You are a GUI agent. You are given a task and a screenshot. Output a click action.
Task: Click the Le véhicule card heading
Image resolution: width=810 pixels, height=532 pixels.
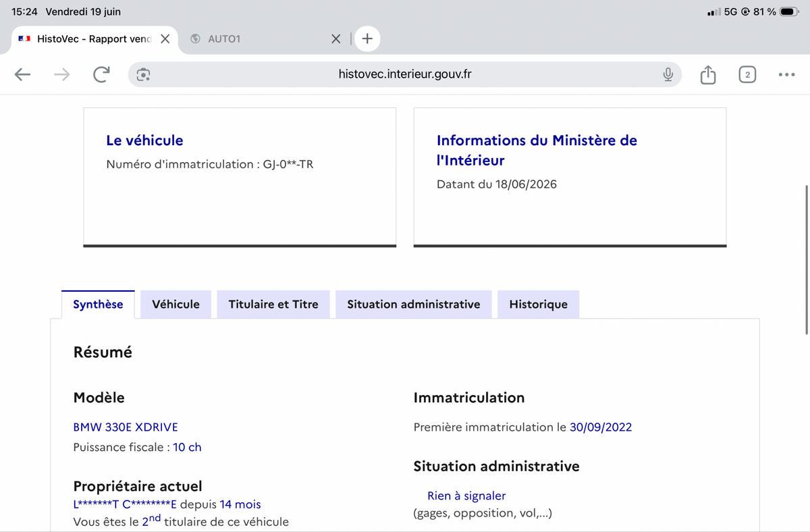(144, 140)
